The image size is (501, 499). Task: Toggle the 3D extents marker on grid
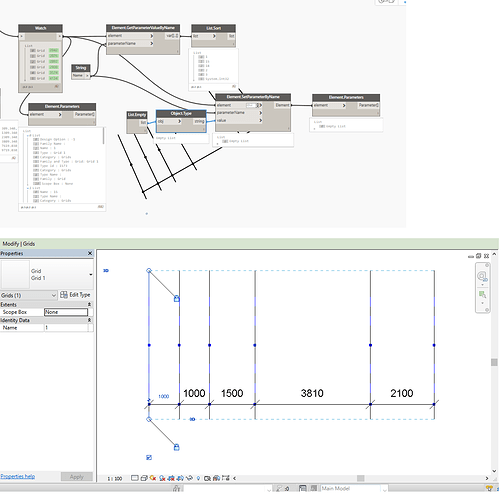point(106,270)
